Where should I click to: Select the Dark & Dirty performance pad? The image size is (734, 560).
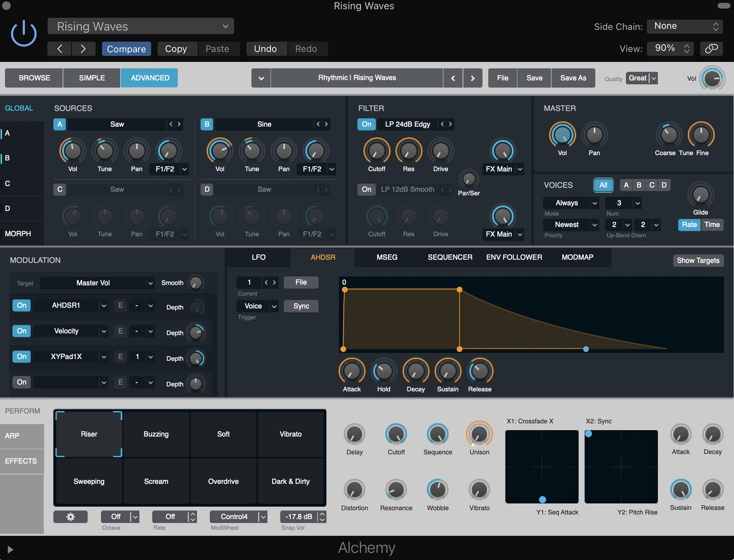point(291,481)
